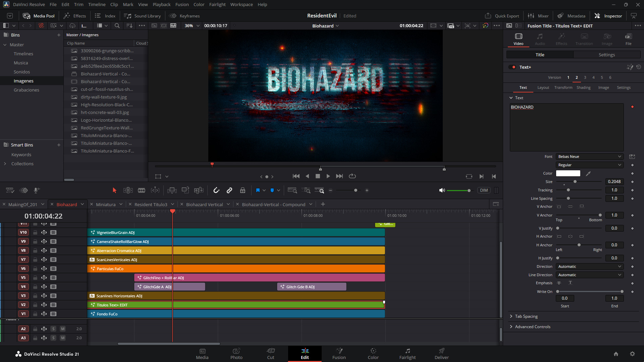
Task: Solo audio track A3
Action: [x=53, y=338]
